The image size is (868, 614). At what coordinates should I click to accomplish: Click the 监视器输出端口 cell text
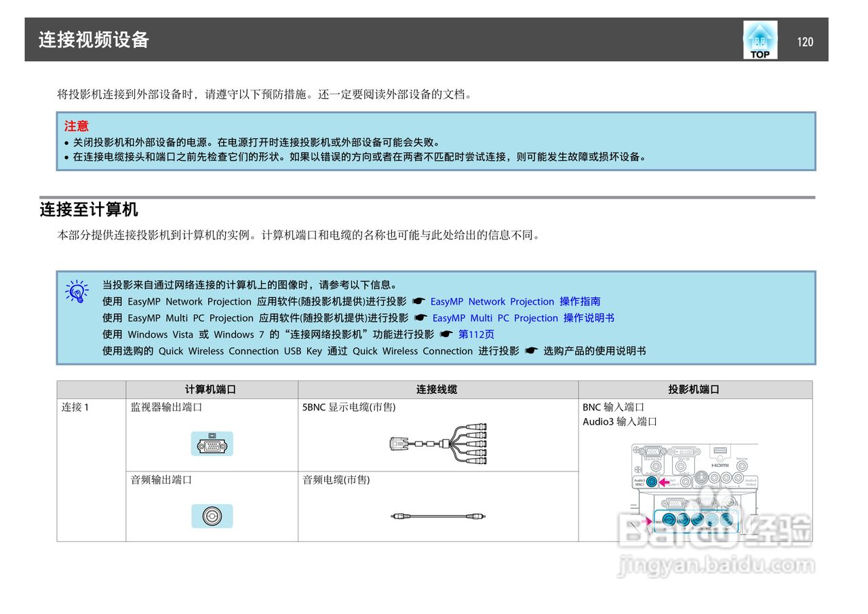click(x=167, y=407)
